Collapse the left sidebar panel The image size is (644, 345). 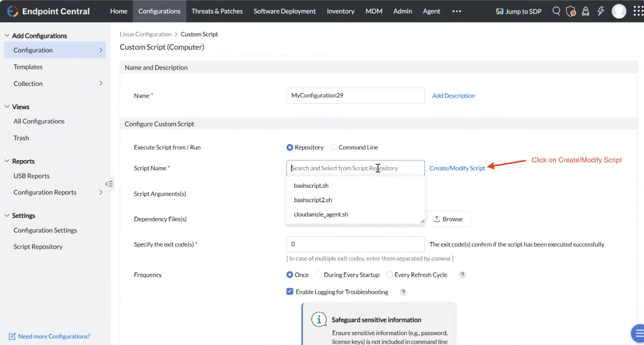coord(109,184)
